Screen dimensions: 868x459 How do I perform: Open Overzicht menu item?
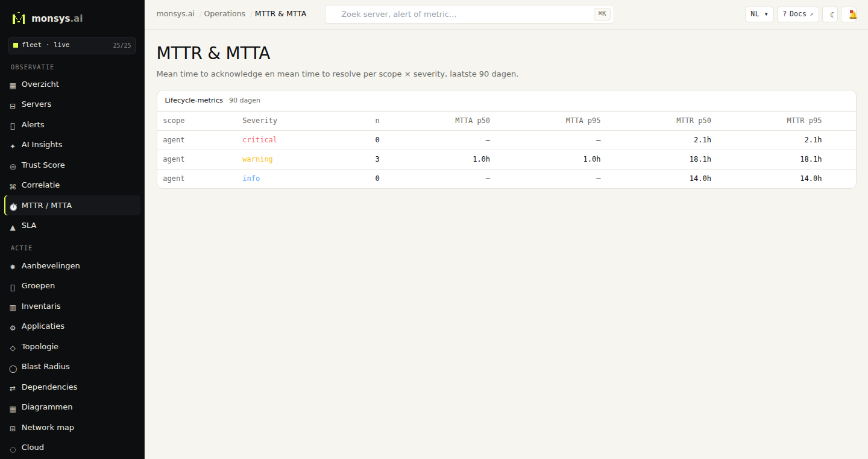click(x=72, y=84)
